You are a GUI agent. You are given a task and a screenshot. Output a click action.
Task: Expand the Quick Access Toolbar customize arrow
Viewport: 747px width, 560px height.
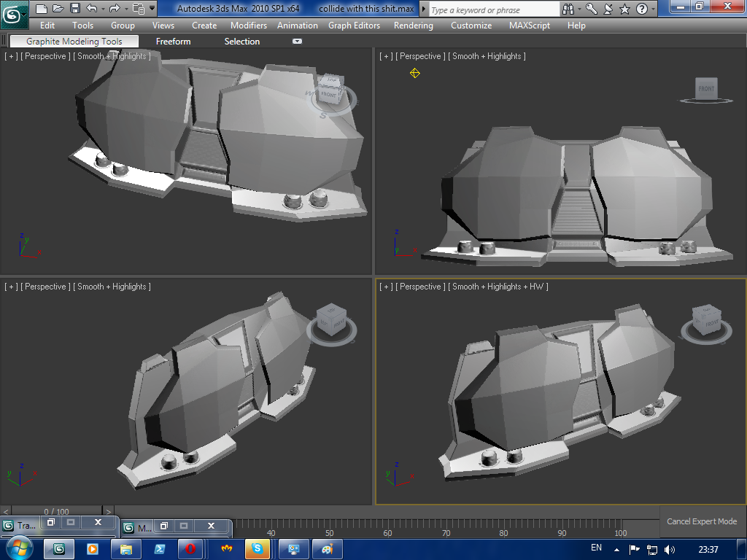(152, 9)
